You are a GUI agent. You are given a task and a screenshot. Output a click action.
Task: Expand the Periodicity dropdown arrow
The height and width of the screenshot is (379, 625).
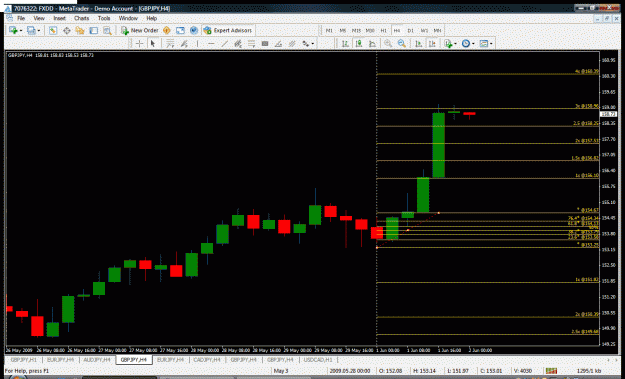coord(473,44)
